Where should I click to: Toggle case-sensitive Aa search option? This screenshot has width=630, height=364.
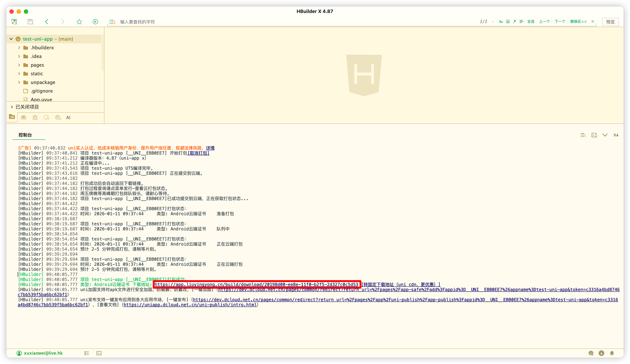[500, 22]
